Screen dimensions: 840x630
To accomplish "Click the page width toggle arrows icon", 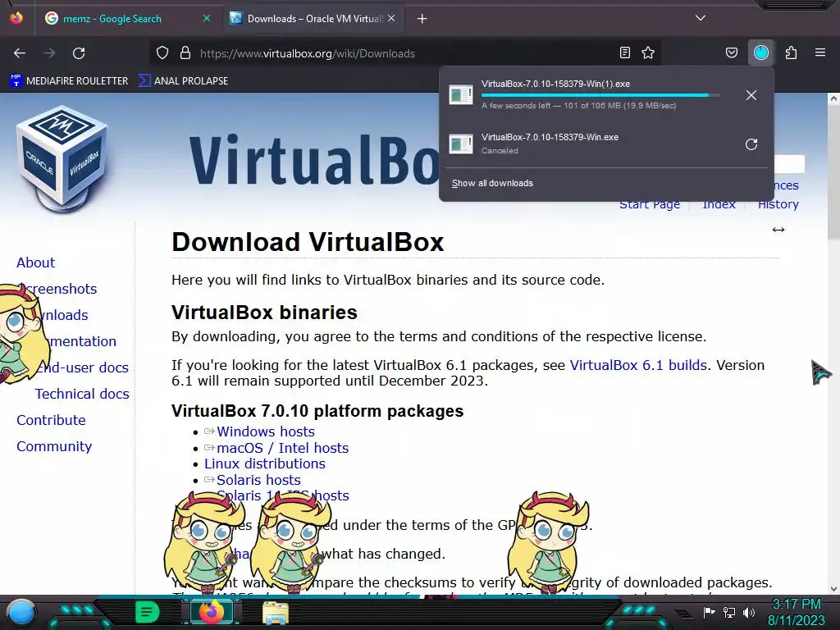I will (x=778, y=230).
